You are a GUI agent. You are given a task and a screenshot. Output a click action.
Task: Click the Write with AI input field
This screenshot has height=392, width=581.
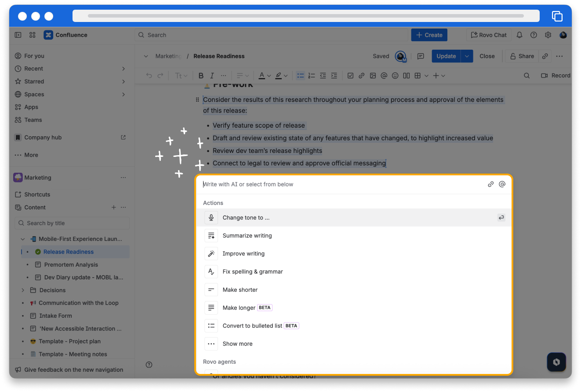[x=338, y=184]
